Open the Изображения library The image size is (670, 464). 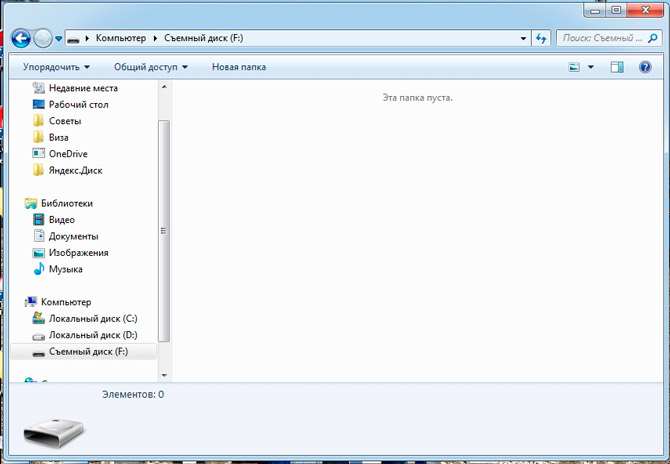pos(79,253)
